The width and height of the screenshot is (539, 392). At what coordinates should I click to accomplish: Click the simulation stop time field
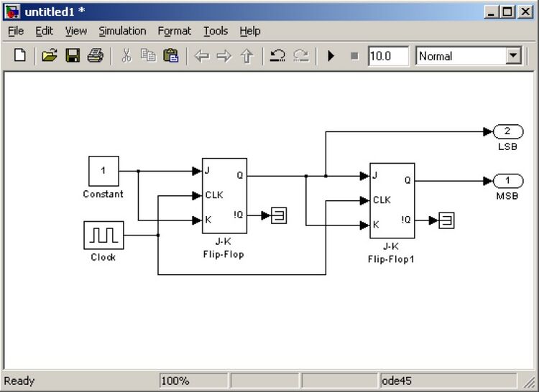(387, 56)
